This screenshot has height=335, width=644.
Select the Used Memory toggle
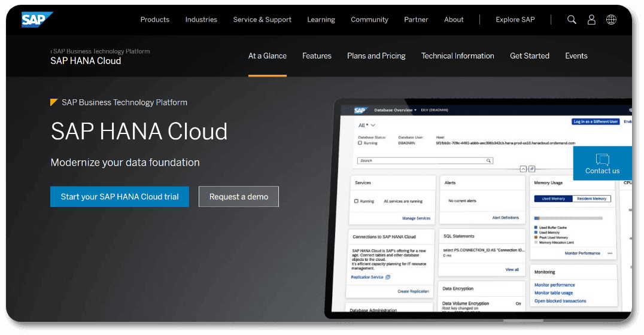click(553, 199)
